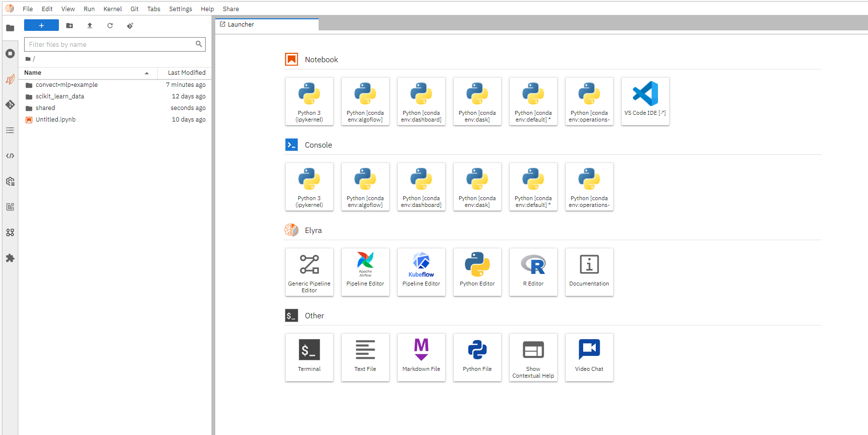Select the Untitled.ipynb notebook file
Image resolution: width=868 pixels, height=435 pixels.
point(115,120)
